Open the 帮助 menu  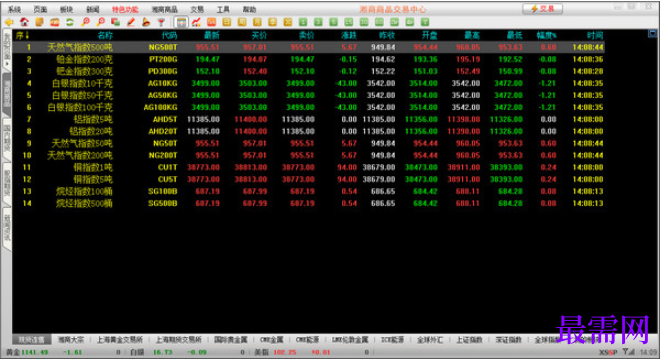click(x=249, y=9)
